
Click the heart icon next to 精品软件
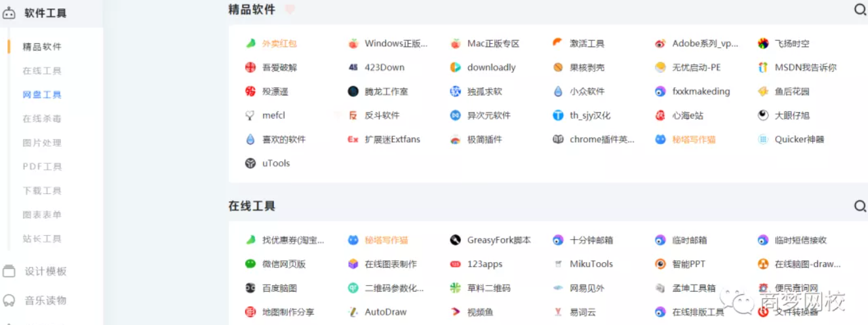(290, 9)
